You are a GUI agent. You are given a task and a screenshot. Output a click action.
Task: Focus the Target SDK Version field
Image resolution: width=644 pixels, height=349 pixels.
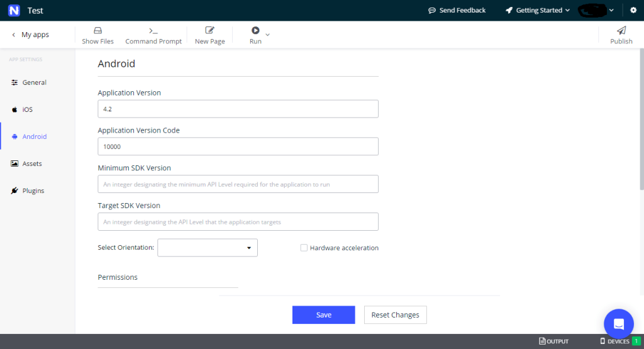pos(238,222)
